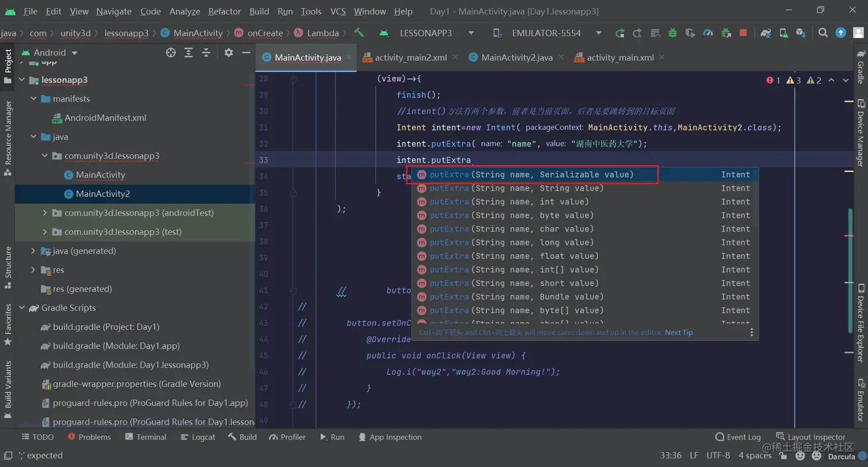868x467 pixels.
Task: Hide the Project tool window
Action: pos(246,52)
